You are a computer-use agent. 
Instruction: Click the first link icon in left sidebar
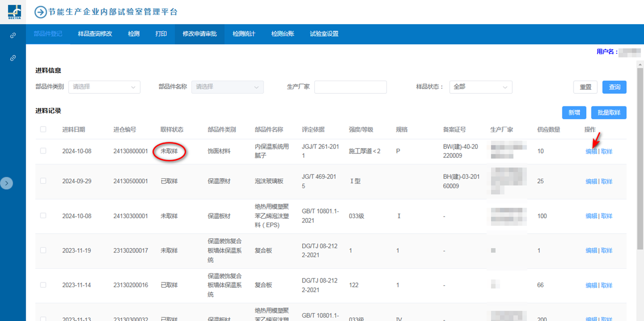coord(13,35)
